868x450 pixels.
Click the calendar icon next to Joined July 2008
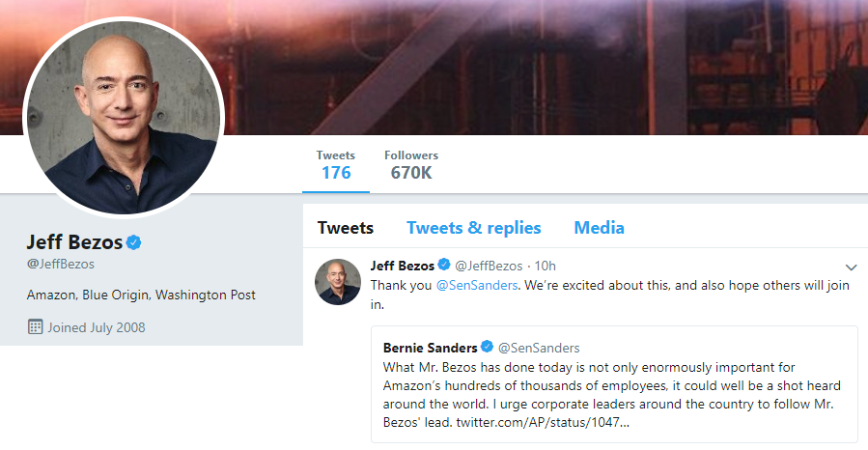[x=35, y=326]
